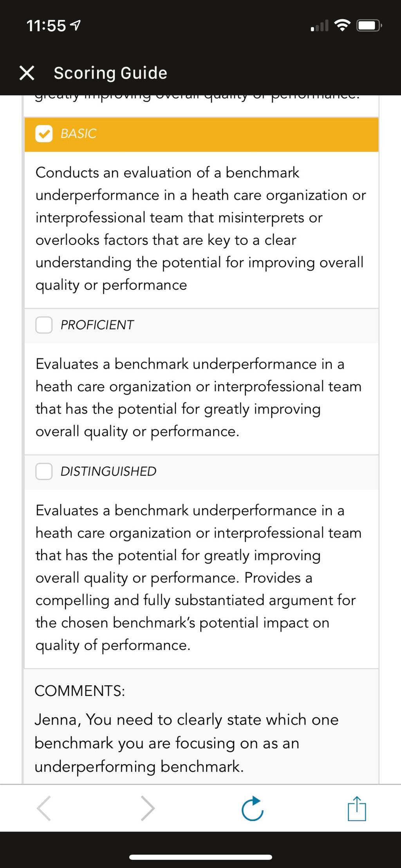Go forward with the right arrow

tap(148, 808)
